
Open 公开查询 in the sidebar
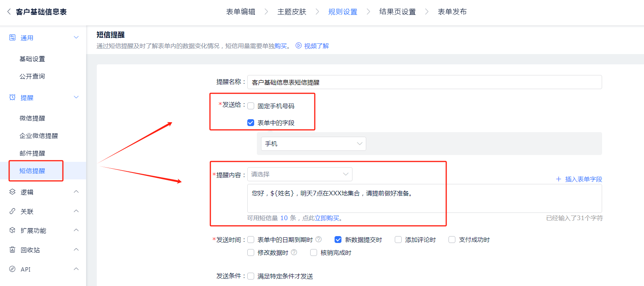coord(32,76)
